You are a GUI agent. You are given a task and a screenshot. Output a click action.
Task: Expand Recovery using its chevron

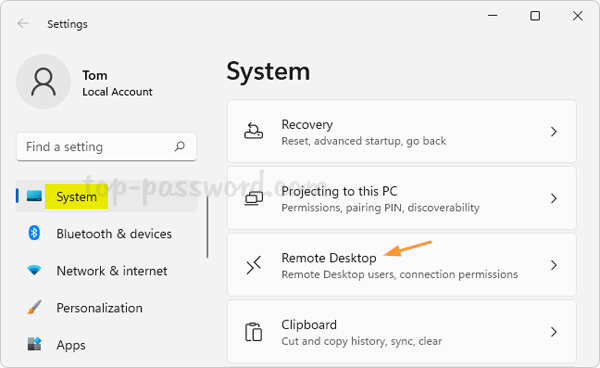click(x=553, y=132)
